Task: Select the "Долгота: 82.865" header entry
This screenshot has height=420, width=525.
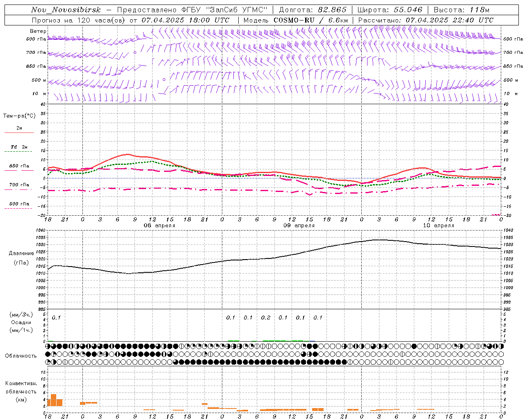Action: [x=313, y=10]
